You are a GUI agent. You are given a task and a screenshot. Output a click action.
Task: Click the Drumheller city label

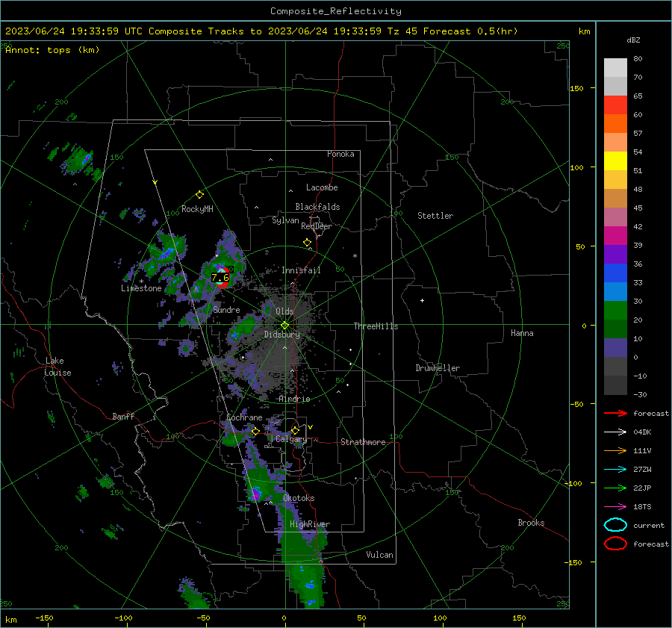click(438, 368)
